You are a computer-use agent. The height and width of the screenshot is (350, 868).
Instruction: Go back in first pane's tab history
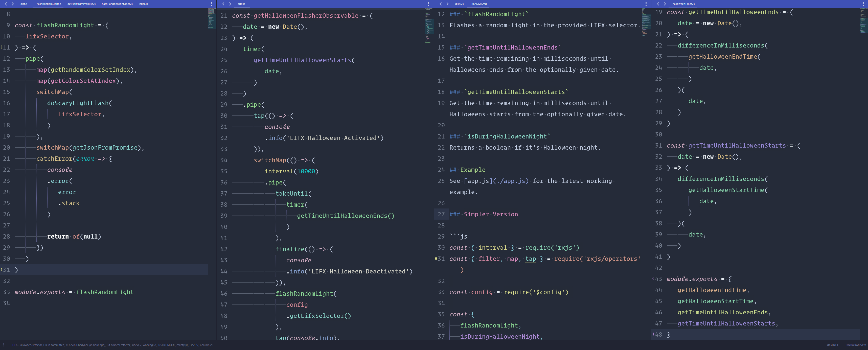coord(6,4)
